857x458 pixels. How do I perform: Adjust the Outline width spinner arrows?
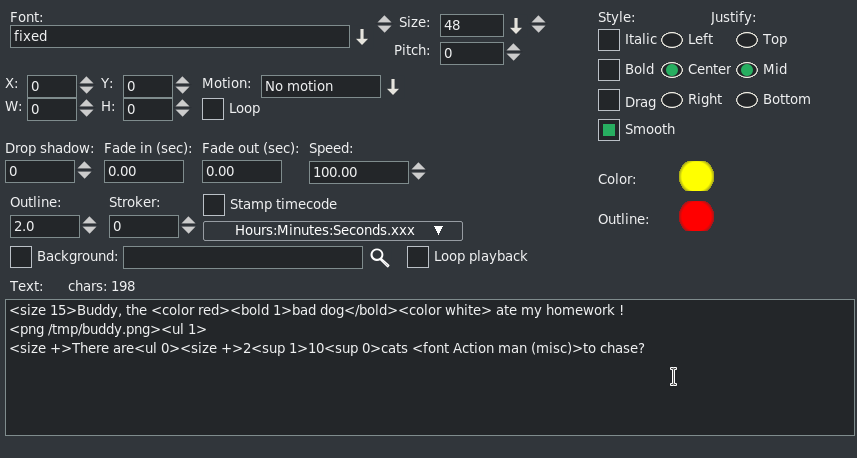click(90, 227)
